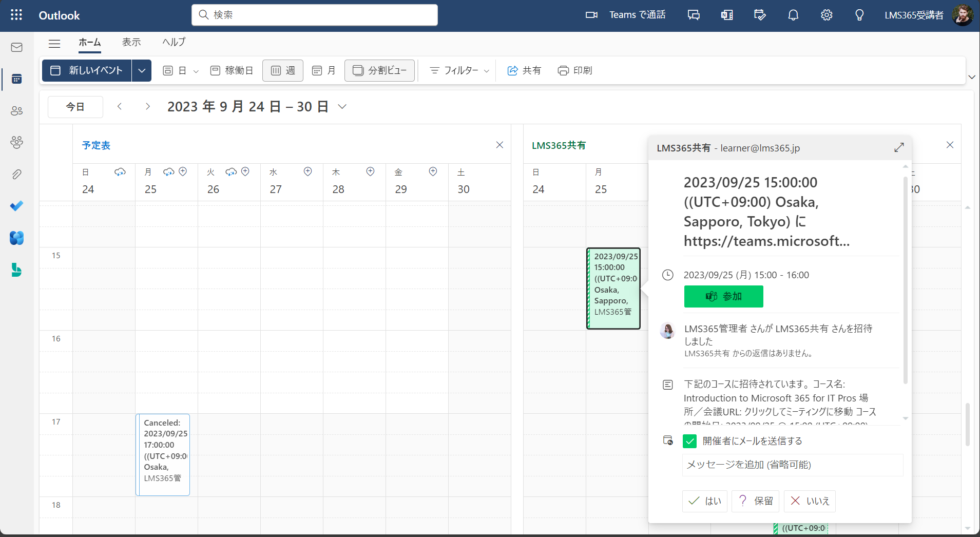
Task: Click the 予定表 calendar title
Action: pyautogui.click(x=96, y=145)
